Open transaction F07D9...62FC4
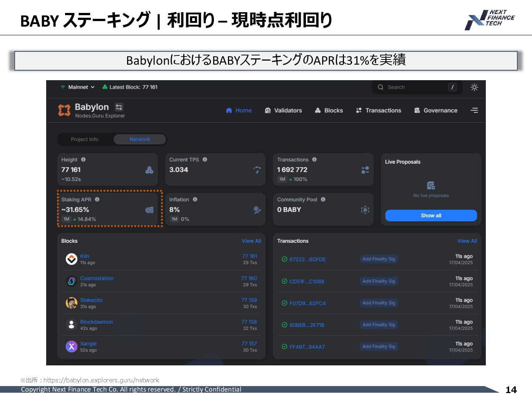 (307, 303)
